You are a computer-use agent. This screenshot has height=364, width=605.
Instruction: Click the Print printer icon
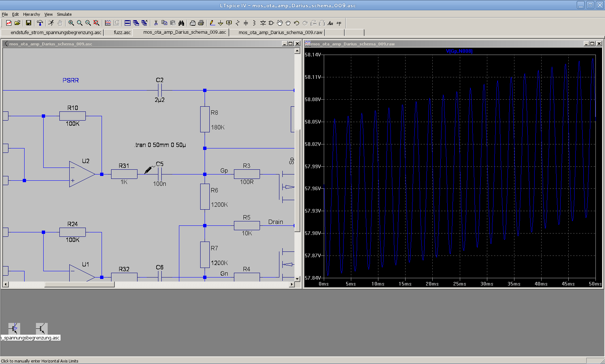pos(201,23)
